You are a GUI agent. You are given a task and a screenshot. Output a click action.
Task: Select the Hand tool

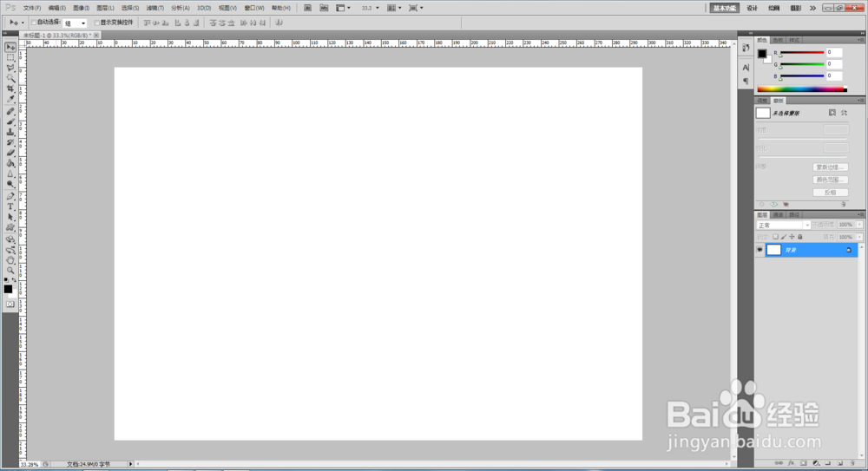[10, 260]
